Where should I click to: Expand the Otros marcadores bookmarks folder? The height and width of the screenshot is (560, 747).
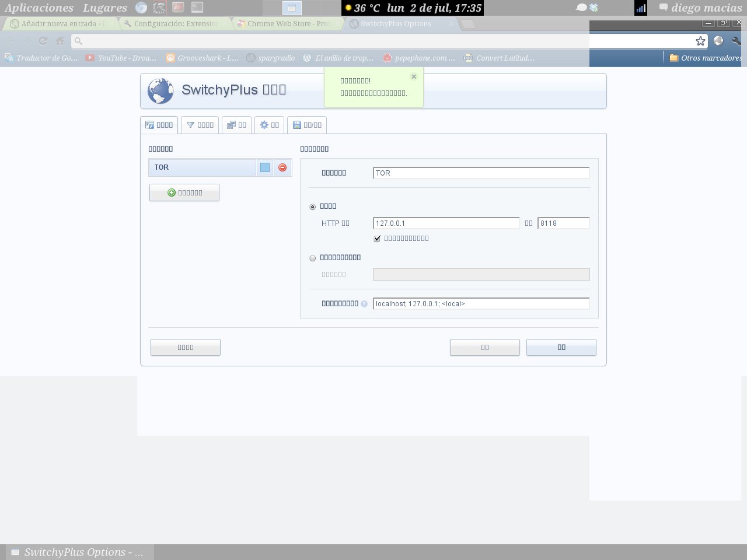[x=706, y=58]
